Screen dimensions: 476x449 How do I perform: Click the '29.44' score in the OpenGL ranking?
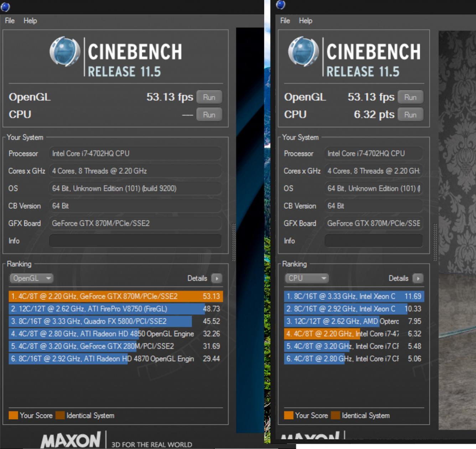pyautogui.click(x=211, y=359)
